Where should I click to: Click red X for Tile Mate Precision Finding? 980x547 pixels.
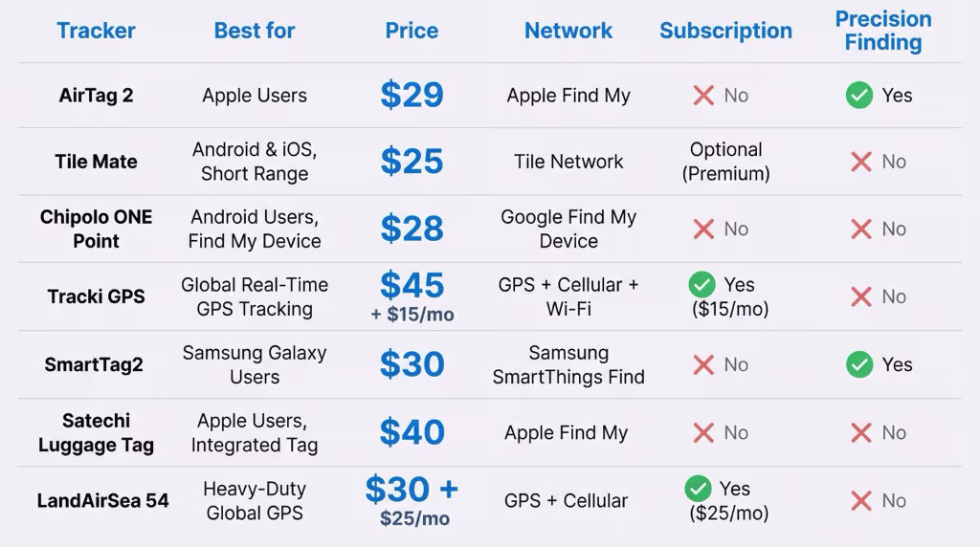click(x=861, y=162)
